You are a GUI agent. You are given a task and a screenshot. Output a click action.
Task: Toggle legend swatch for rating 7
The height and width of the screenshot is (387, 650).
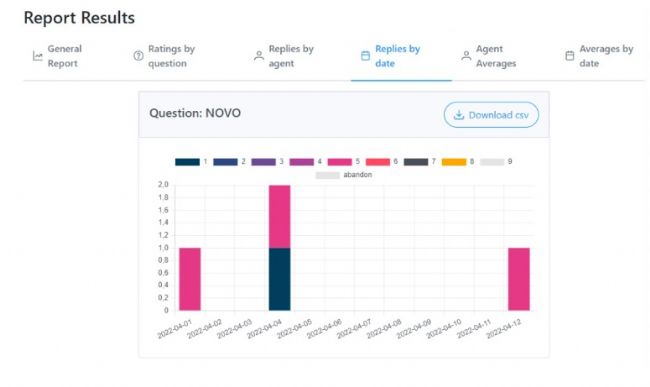coord(416,162)
